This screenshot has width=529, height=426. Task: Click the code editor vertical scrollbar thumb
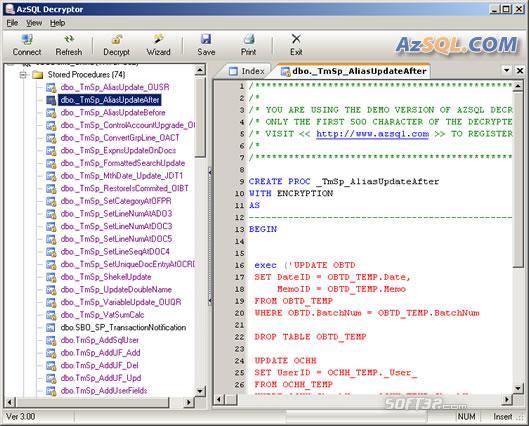click(518, 180)
